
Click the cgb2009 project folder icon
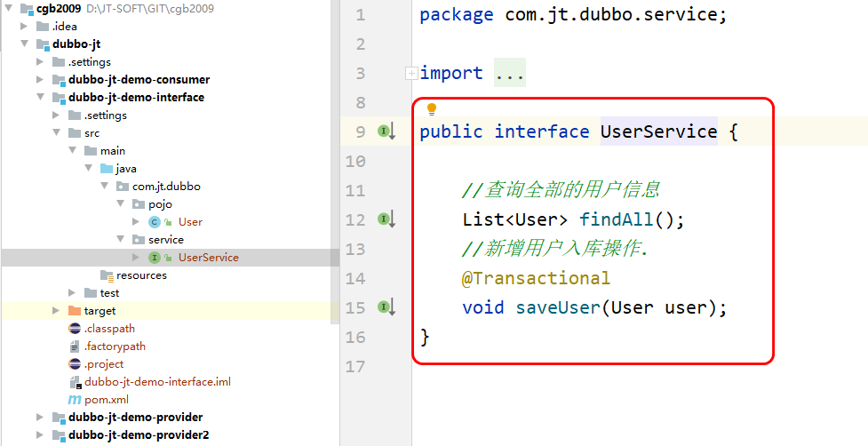(x=28, y=9)
